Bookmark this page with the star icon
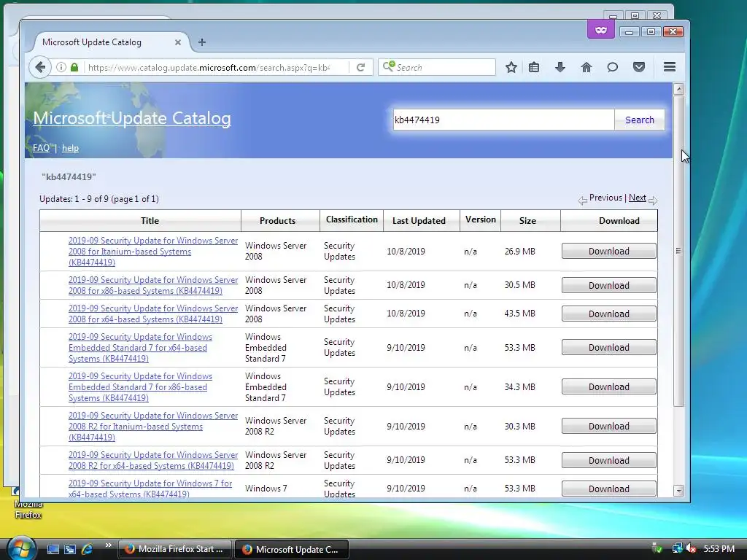This screenshot has height=560, width=747. [511, 67]
